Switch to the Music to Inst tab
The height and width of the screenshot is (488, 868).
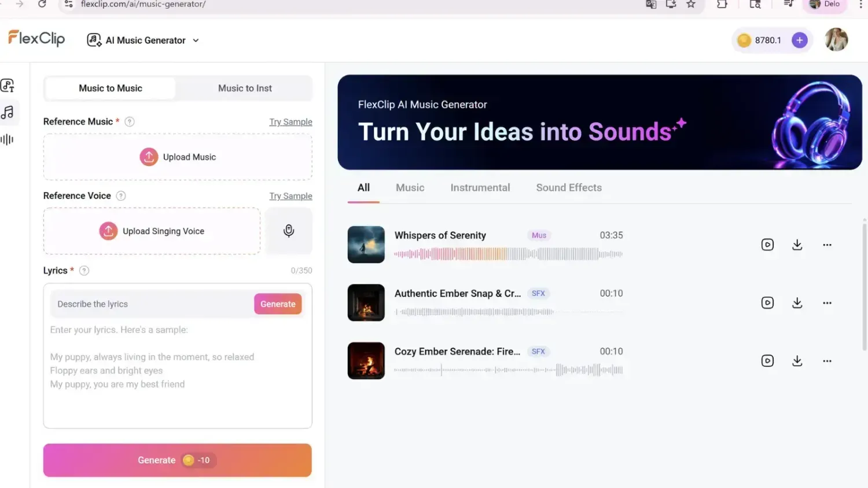coord(245,88)
